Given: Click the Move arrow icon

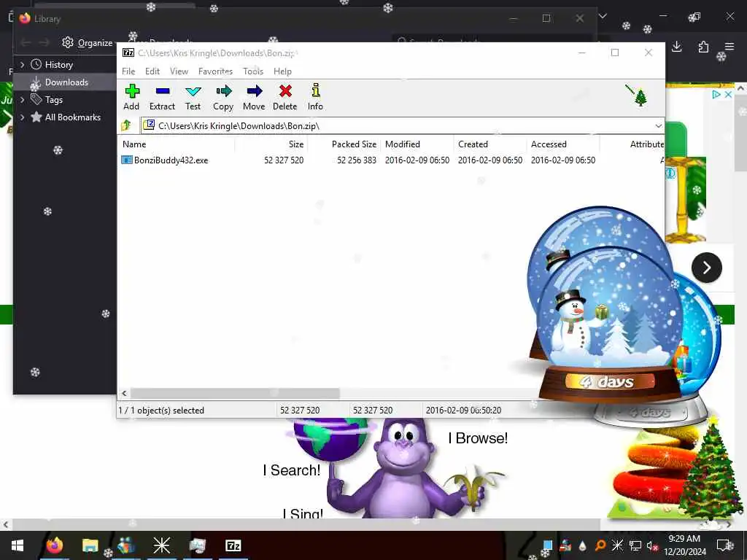Looking at the screenshot, I should click(x=255, y=91).
